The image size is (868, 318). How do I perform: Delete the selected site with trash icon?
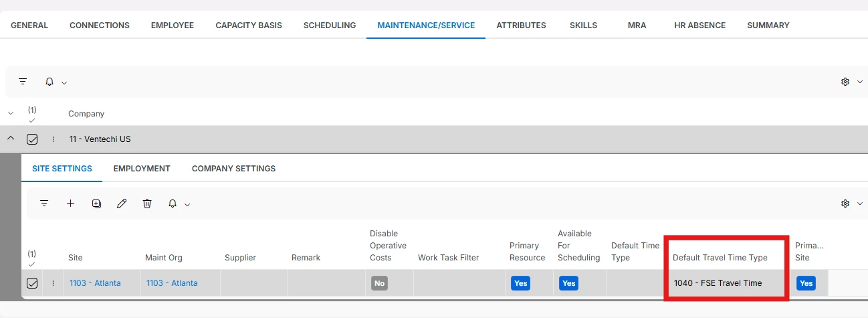147,204
